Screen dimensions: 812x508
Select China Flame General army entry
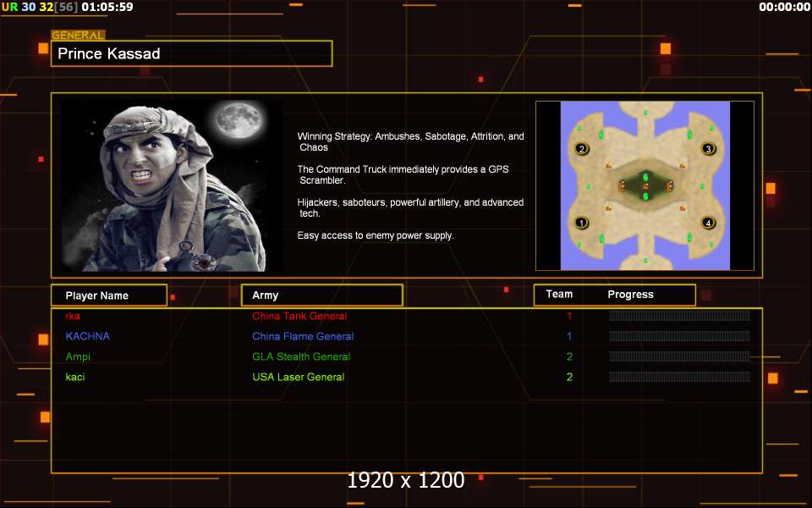[x=303, y=336]
